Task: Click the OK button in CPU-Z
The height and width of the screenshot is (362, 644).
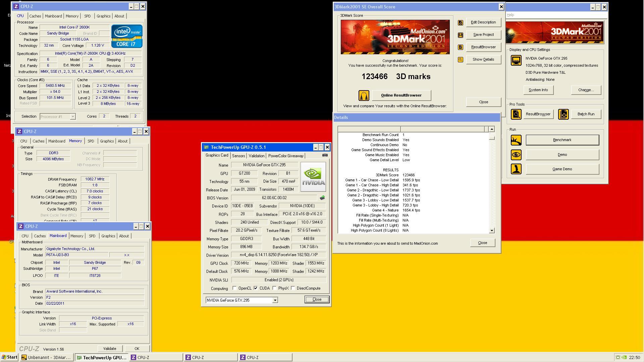Action: coord(137,349)
